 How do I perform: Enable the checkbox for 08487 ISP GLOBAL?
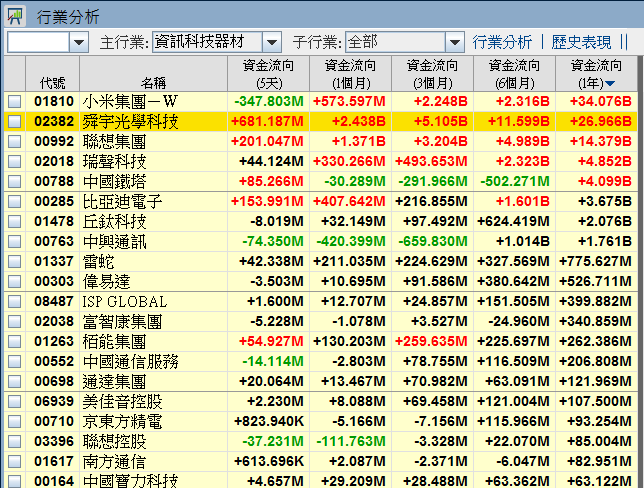point(14,302)
